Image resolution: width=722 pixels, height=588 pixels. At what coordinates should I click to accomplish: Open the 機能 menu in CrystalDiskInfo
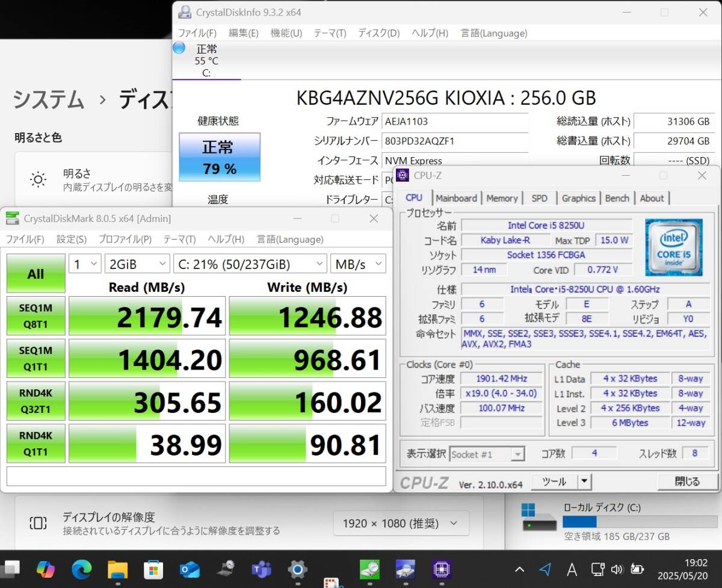tap(286, 33)
